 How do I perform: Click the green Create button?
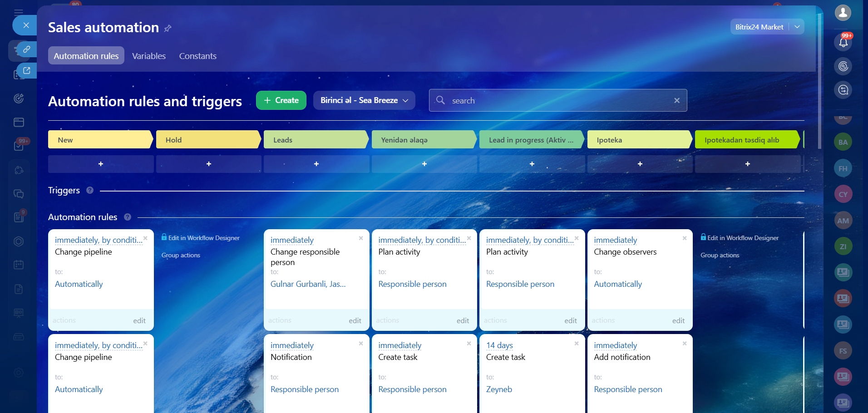click(281, 100)
